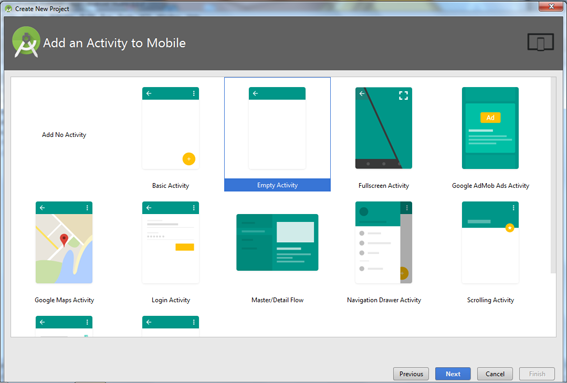The width and height of the screenshot is (567, 383).
Task: Select the Empty Activity template
Action: (x=277, y=134)
